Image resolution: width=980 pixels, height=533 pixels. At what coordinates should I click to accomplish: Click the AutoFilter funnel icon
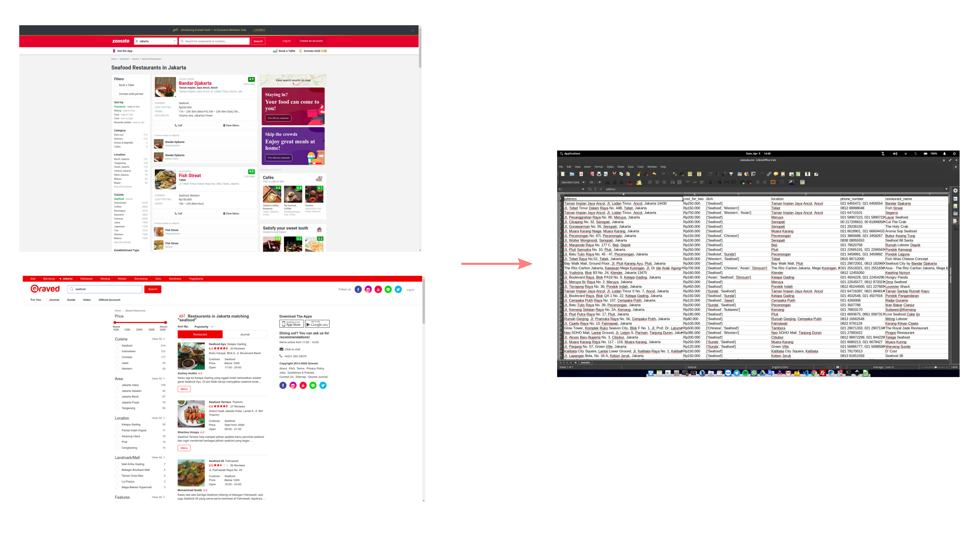point(731,174)
